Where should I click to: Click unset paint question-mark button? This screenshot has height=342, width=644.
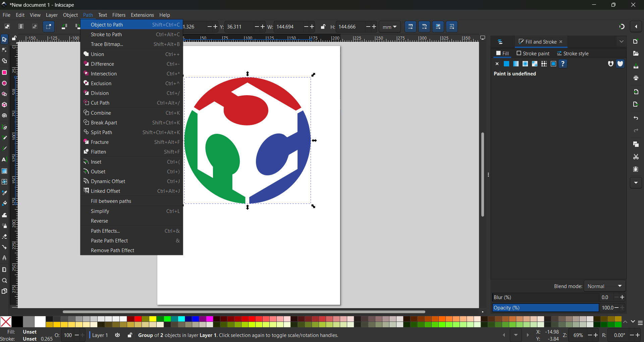pyautogui.click(x=563, y=64)
